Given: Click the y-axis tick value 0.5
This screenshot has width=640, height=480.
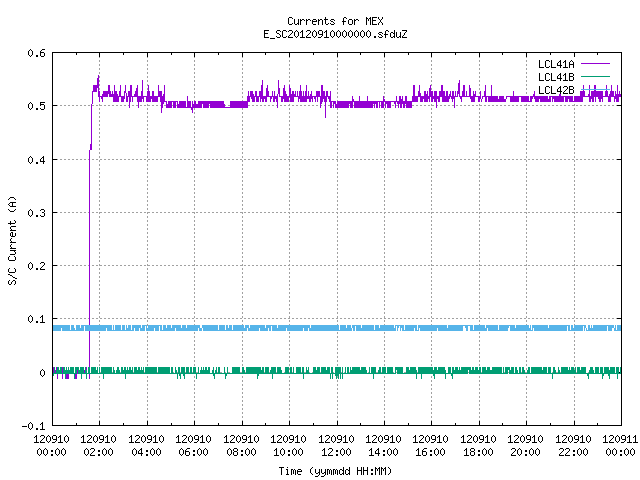Looking at the screenshot, I should 36,106.
